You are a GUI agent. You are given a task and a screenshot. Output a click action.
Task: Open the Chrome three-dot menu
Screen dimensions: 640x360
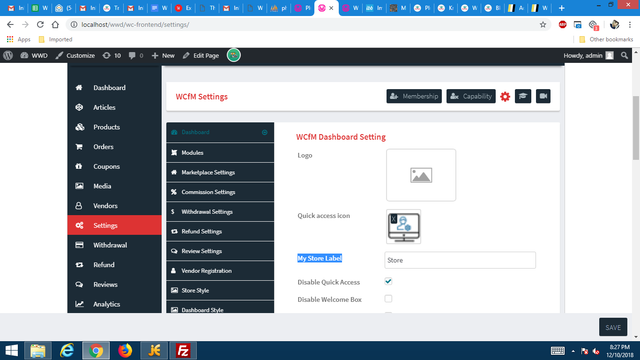(x=630, y=24)
